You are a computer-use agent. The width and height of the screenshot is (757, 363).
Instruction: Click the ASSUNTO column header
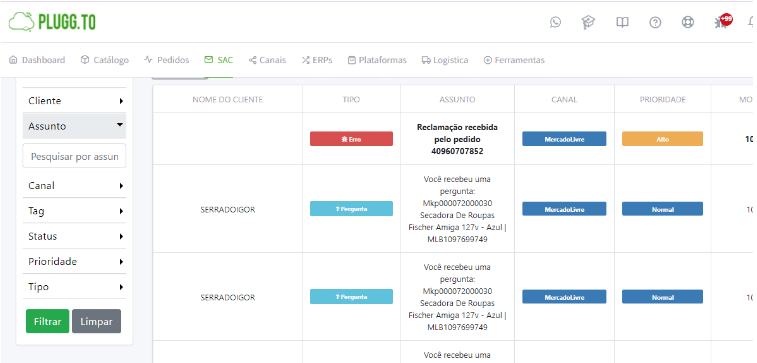point(457,99)
